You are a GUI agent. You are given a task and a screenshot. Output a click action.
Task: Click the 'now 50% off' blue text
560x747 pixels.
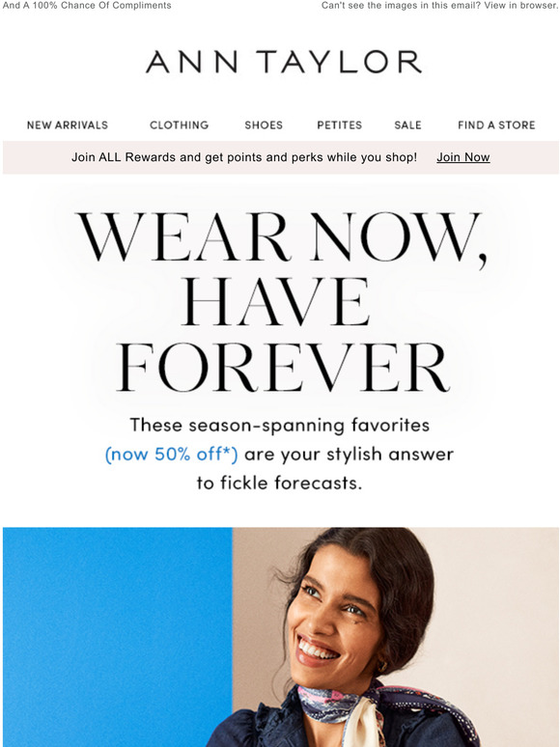click(171, 454)
